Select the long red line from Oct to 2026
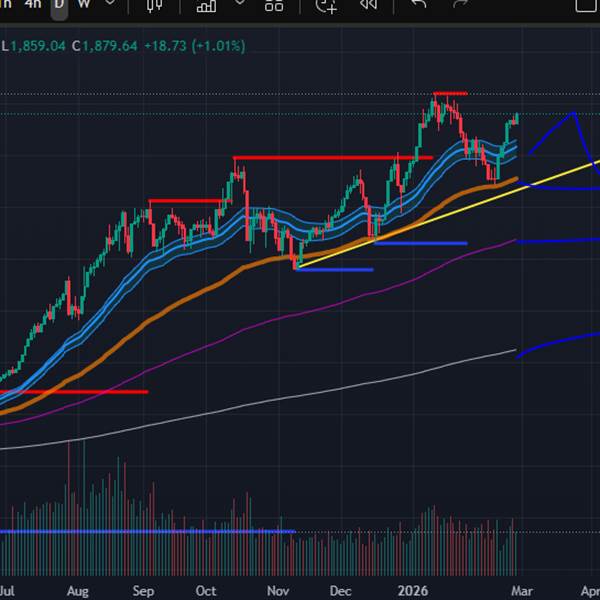 pyautogui.click(x=333, y=157)
